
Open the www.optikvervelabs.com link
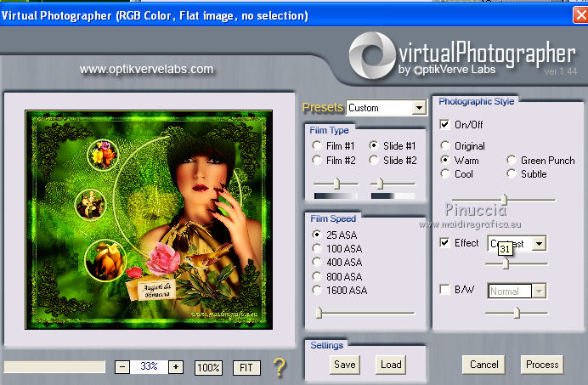tap(146, 69)
